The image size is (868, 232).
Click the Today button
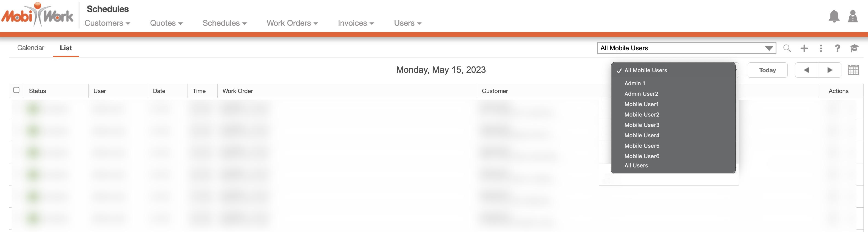pos(767,70)
